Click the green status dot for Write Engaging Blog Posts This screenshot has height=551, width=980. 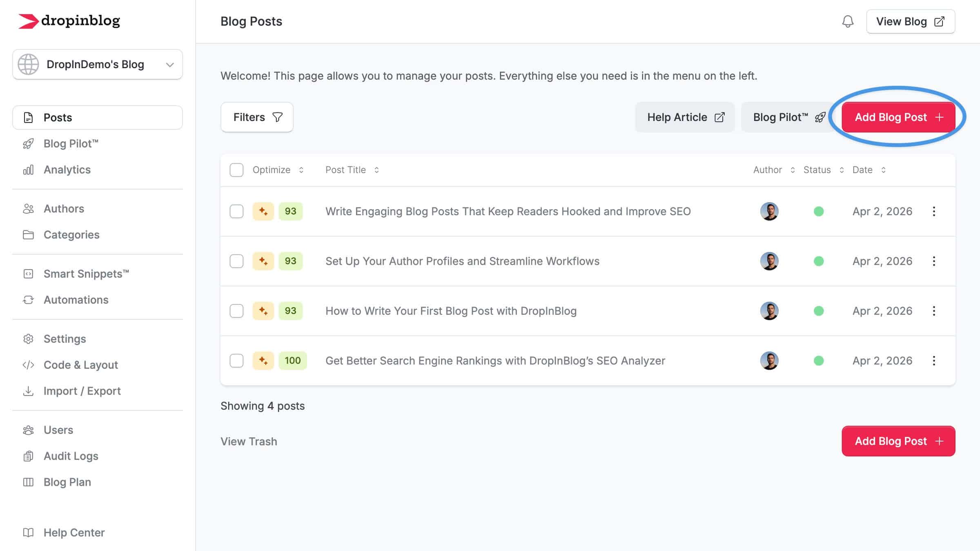tap(819, 211)
